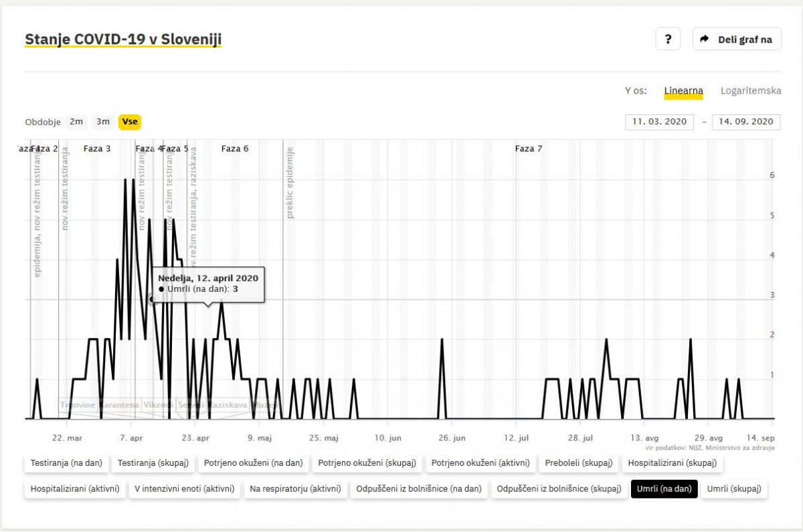The height and width of the screenshot is (532, 803).
Task: Open the Stanje COVID-19 v Sloveniji title link
Action: [123, 39]
